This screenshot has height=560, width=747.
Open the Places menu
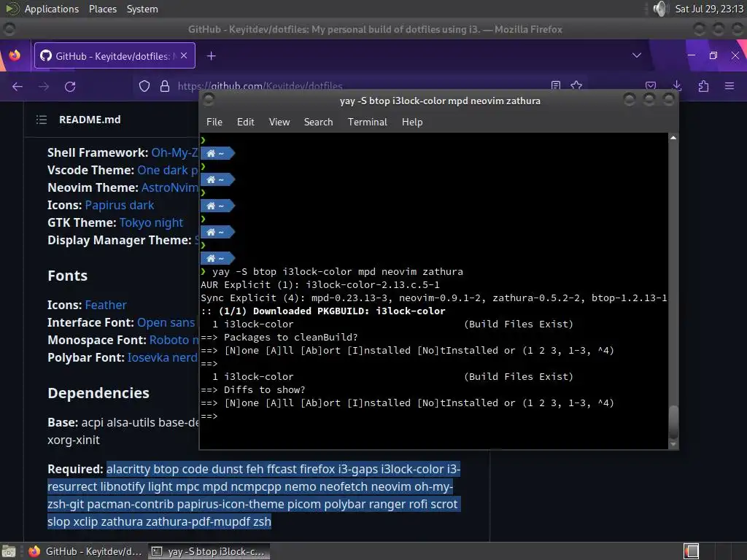(x=103, y=9)
